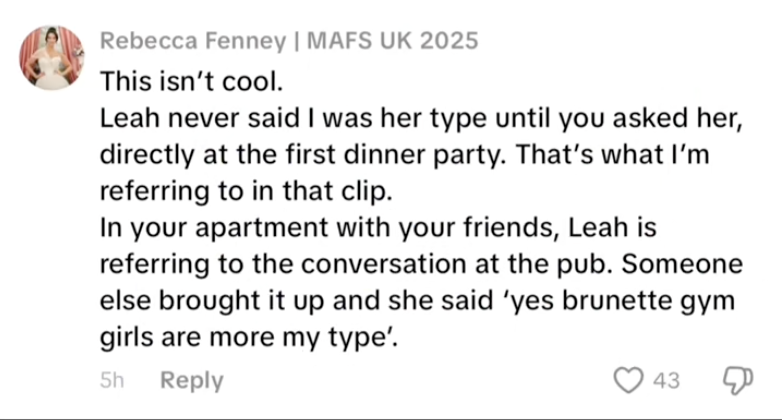
Task: Click the 5h timestamp
Action: tap(111, 381)
